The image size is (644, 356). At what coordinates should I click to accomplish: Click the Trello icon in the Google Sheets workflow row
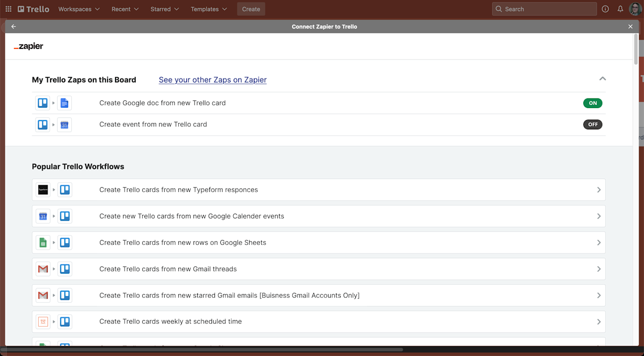tap(65, 242)
